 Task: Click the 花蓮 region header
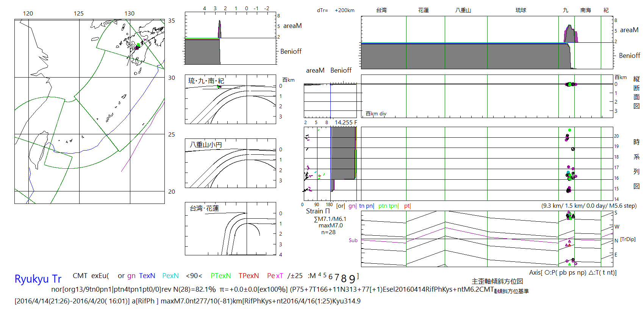point(424,10)
